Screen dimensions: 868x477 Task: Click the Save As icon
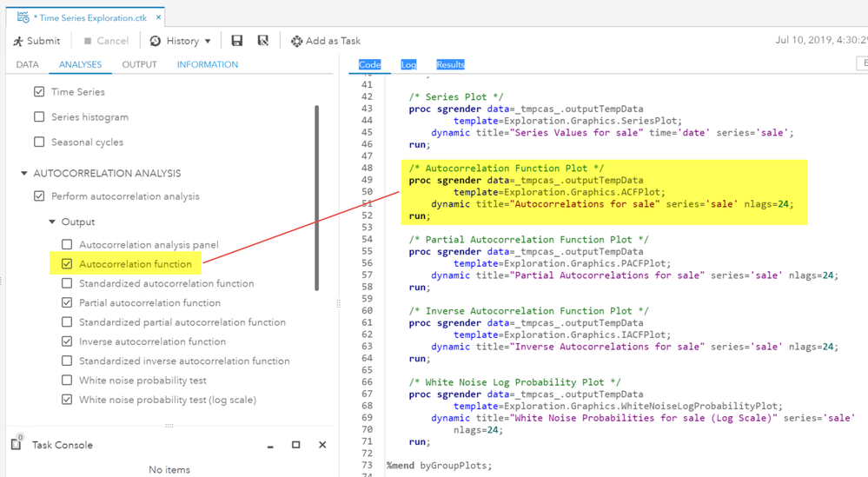(263, 41)
